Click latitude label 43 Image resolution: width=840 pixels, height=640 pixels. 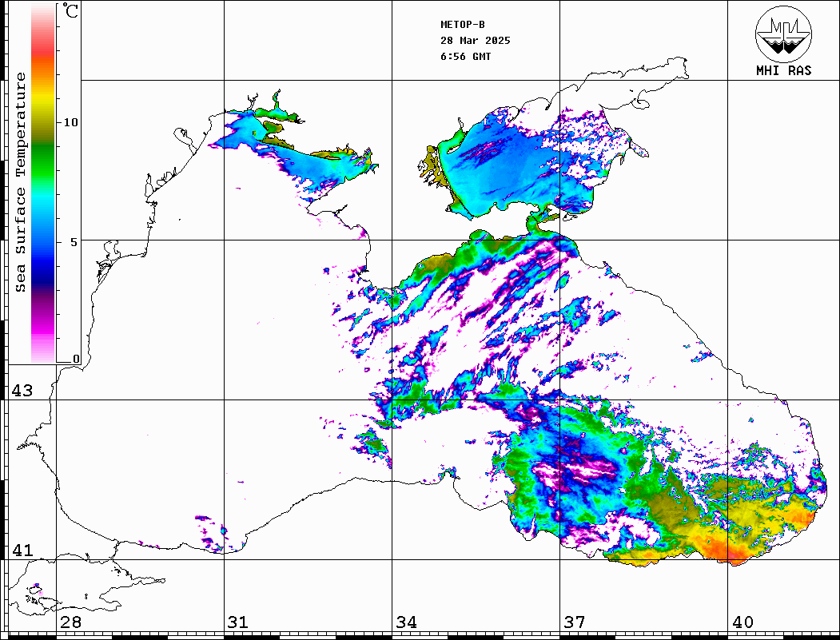tap(22, 391)
